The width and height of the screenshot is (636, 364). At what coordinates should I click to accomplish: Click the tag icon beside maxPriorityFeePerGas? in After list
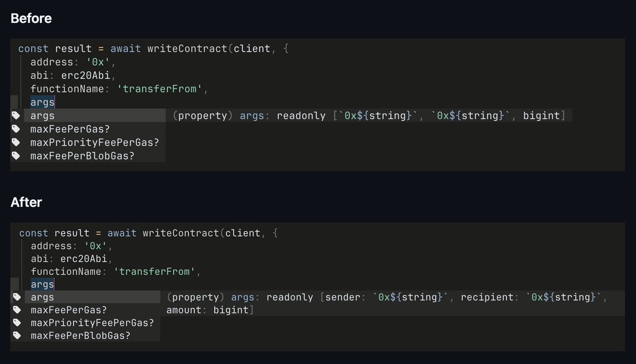click(x=16, y=323)
